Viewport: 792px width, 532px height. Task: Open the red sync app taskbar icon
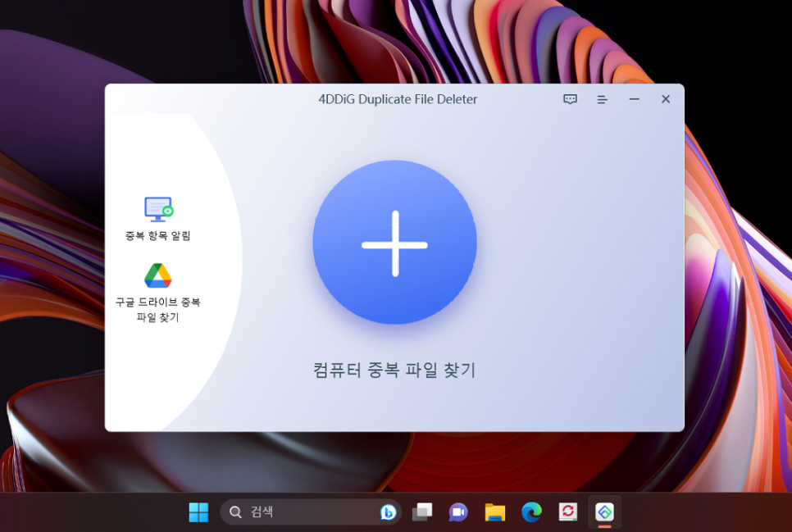click(567, 512)
